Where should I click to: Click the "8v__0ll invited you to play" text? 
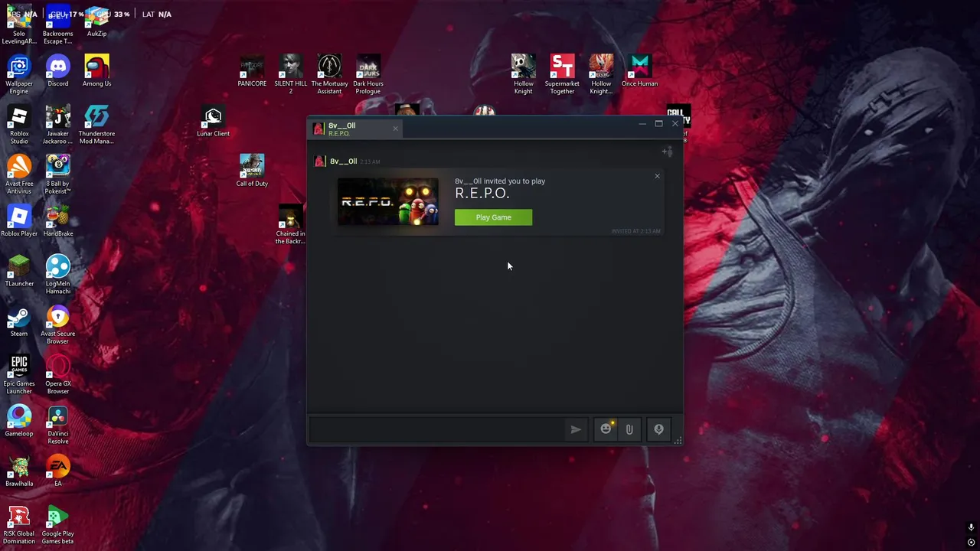[500, 181]
